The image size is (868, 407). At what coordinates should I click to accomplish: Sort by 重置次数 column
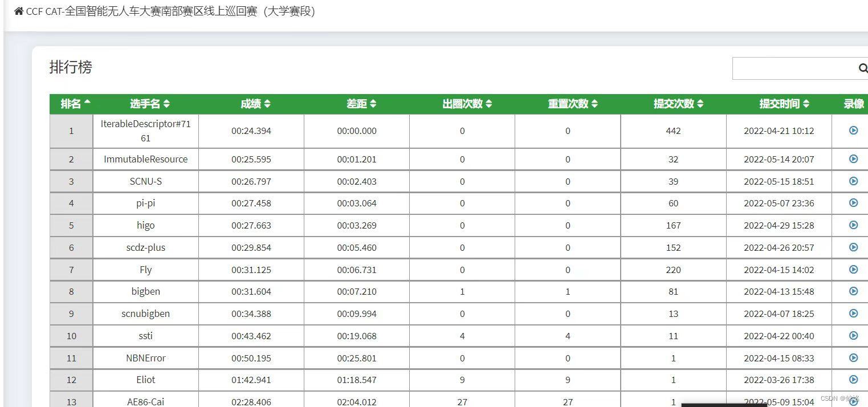573,104
